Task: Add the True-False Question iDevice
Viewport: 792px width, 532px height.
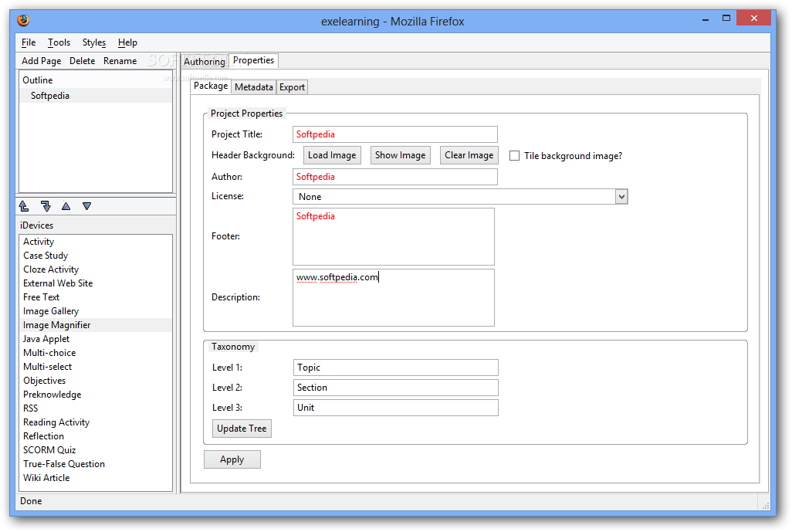Action: 96,464
